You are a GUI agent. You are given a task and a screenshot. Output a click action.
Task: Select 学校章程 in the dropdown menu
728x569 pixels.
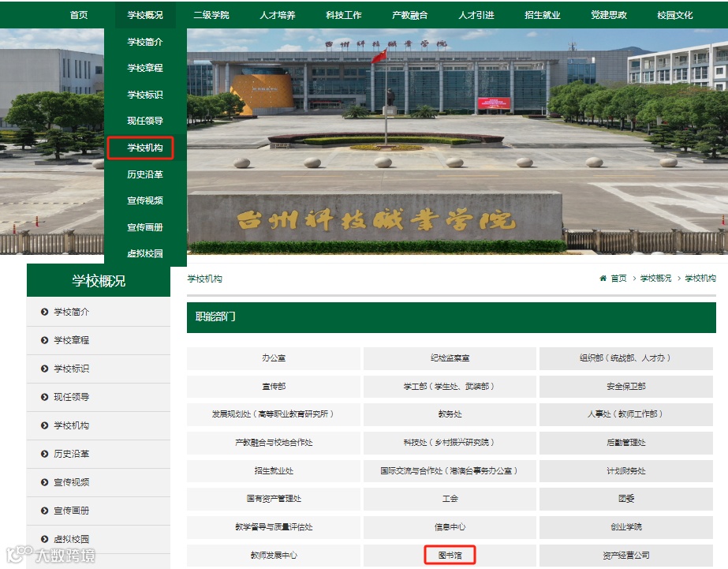(145, 68)
